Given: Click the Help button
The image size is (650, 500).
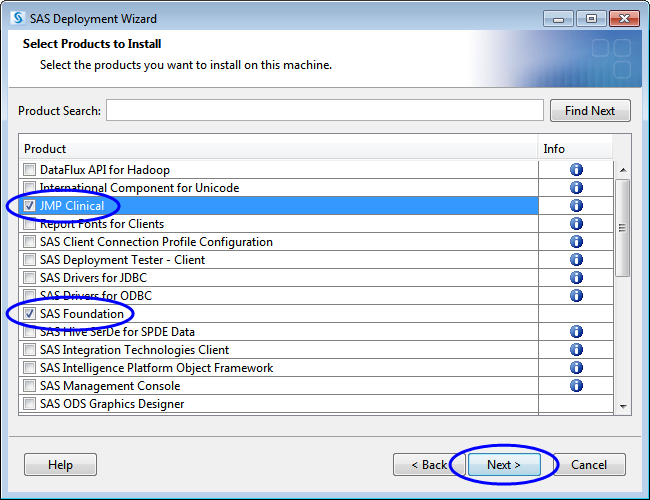Looking at the screenshot, I should click(60, 464).
